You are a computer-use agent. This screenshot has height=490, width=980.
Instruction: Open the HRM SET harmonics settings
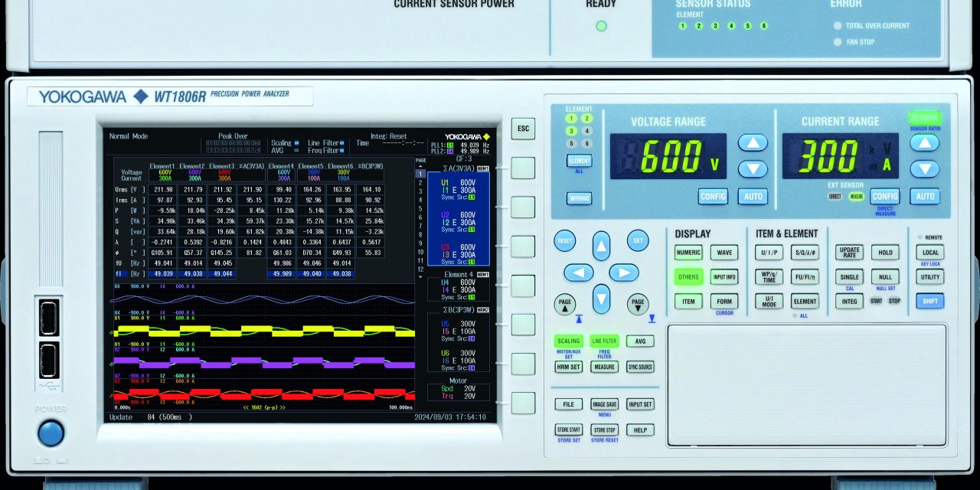point(567,367)
